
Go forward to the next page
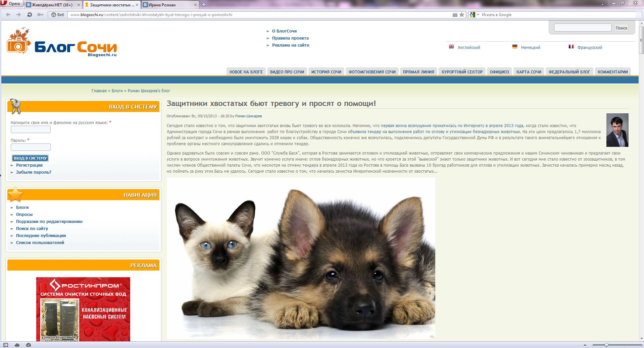point(19,15)
